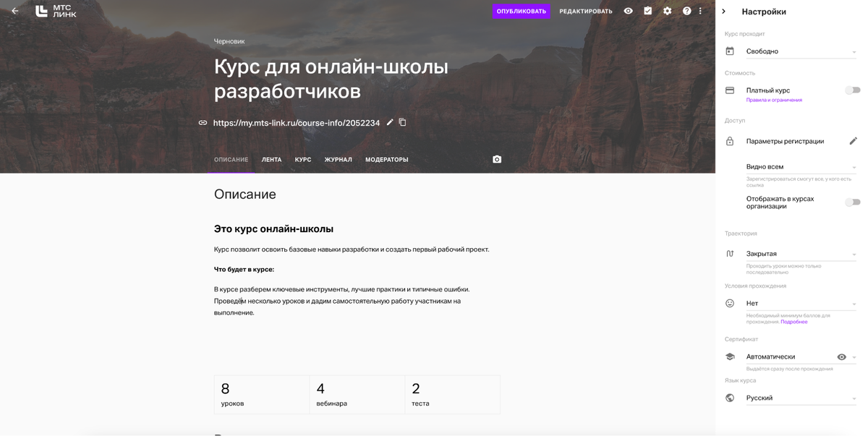The height and width of the screenshot is (436, 868).
Task: Switch to the Курс tab
Action: tap(303, 160)
